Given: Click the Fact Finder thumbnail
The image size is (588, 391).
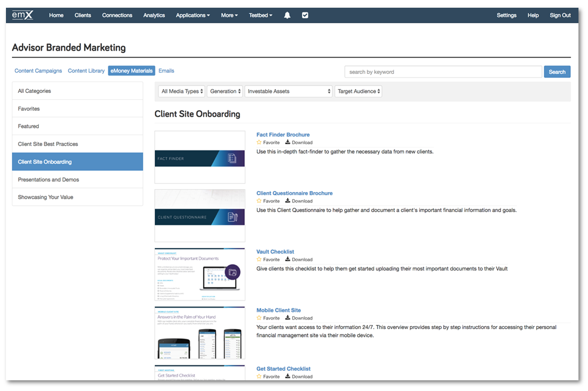Looking at the screenshot, I should click(x=200, y=157).
